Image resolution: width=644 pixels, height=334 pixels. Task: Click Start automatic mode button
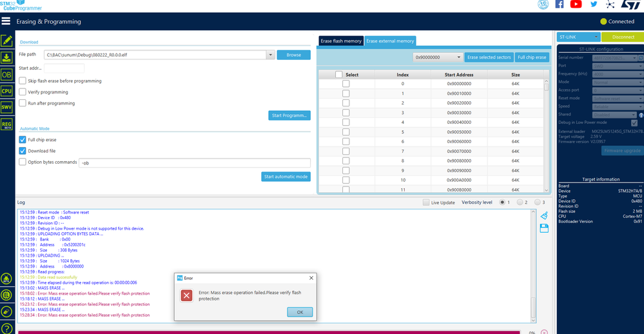pos(286,177)
